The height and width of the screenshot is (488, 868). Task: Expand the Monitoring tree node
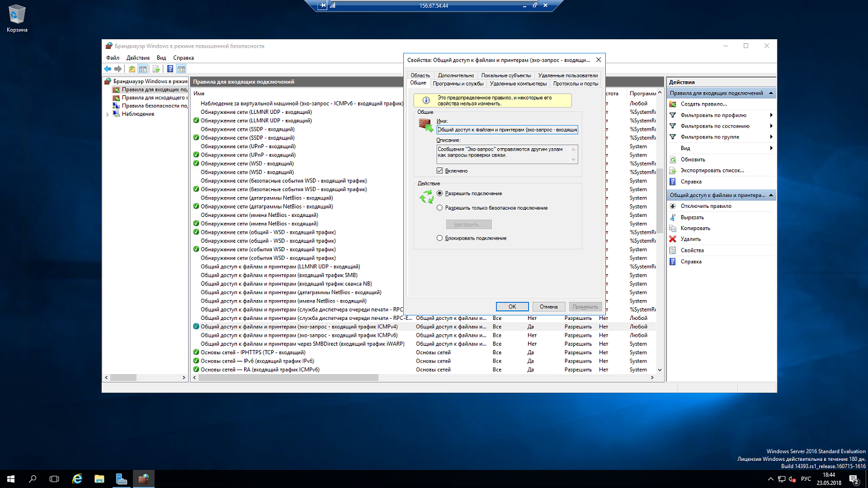(x=108, y=114)
